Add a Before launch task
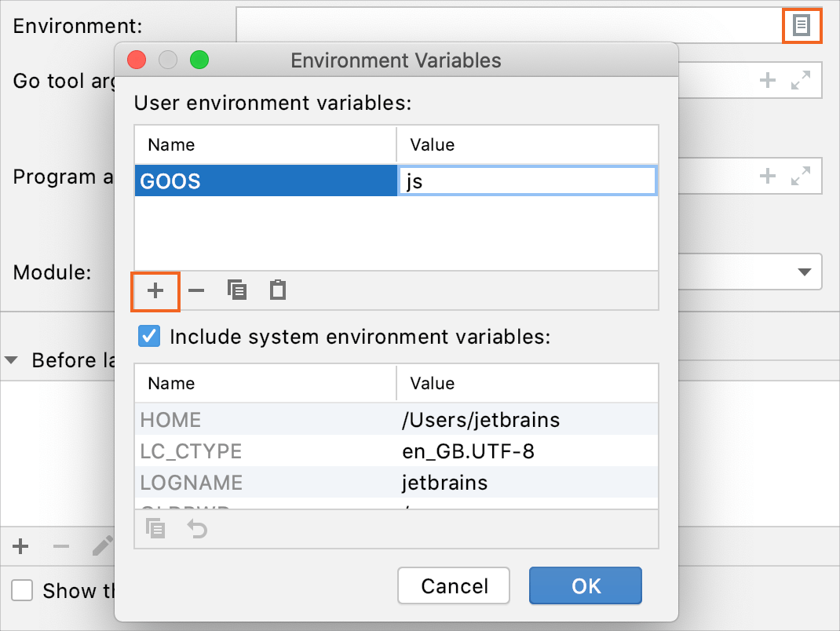This screenshot has width=840, height=631. (x=20, y=546)
